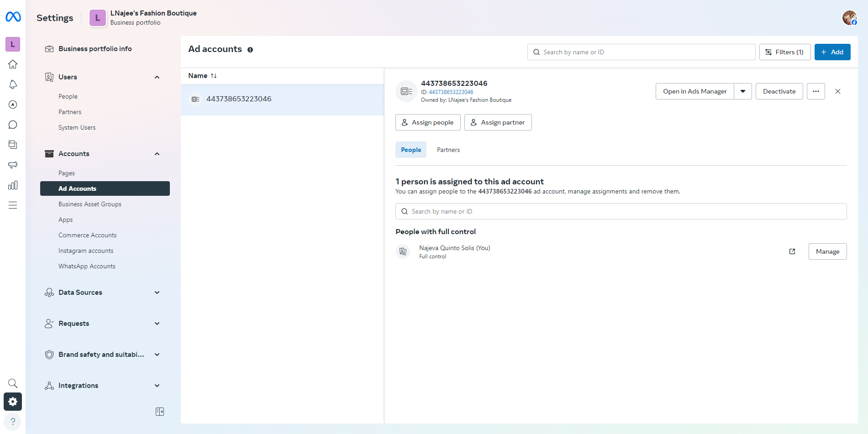Click the info icon beside Ad accounts
The height and width of the screenshot is (434, 868).
click(250, 50)
